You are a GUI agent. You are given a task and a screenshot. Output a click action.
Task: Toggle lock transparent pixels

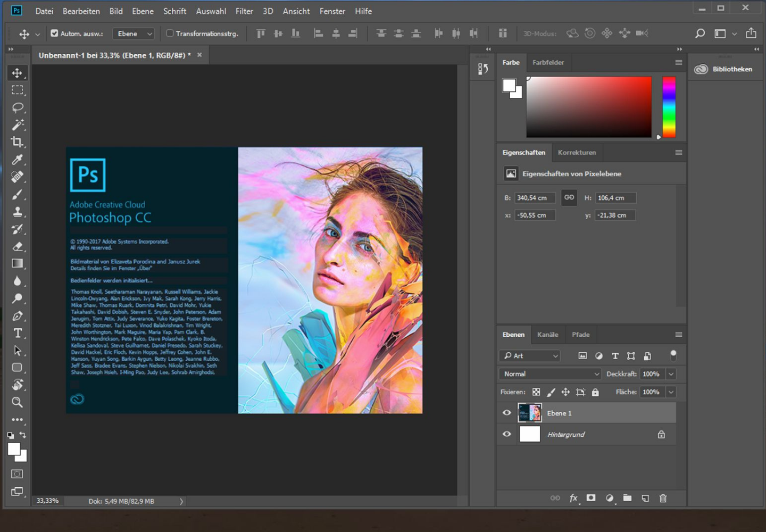pyautogui.click(x=536, y=392)
